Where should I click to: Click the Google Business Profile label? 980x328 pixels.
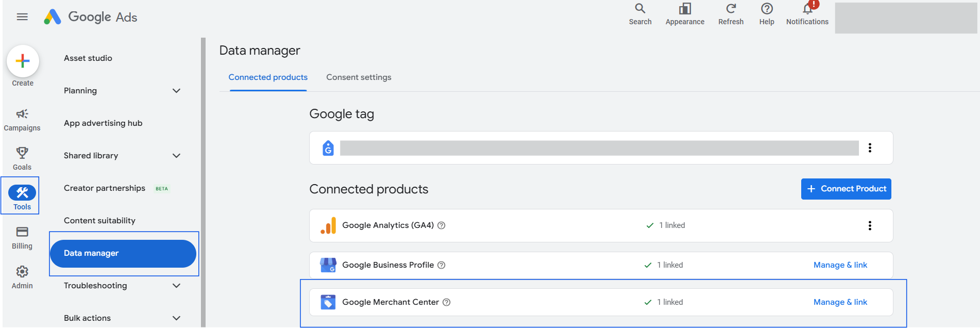pos(388,265)
